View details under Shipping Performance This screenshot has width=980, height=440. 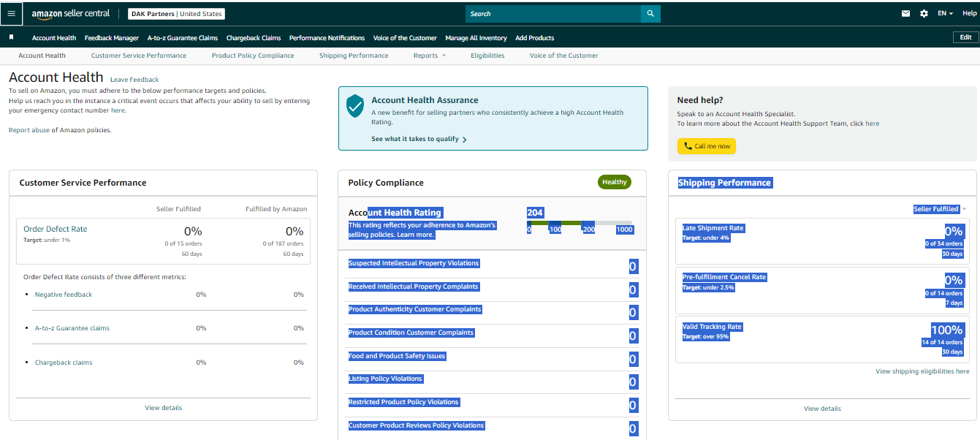point(822,409)
